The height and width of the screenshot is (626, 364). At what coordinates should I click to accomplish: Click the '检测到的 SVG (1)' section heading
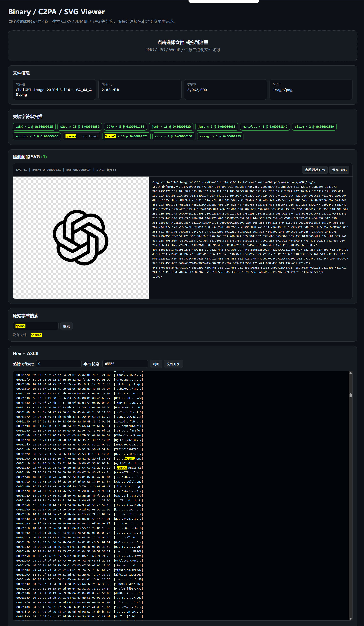[30, 157]
